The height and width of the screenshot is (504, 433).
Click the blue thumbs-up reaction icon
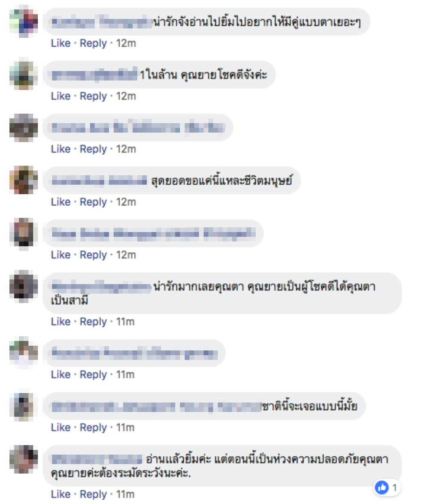point(382,487)
